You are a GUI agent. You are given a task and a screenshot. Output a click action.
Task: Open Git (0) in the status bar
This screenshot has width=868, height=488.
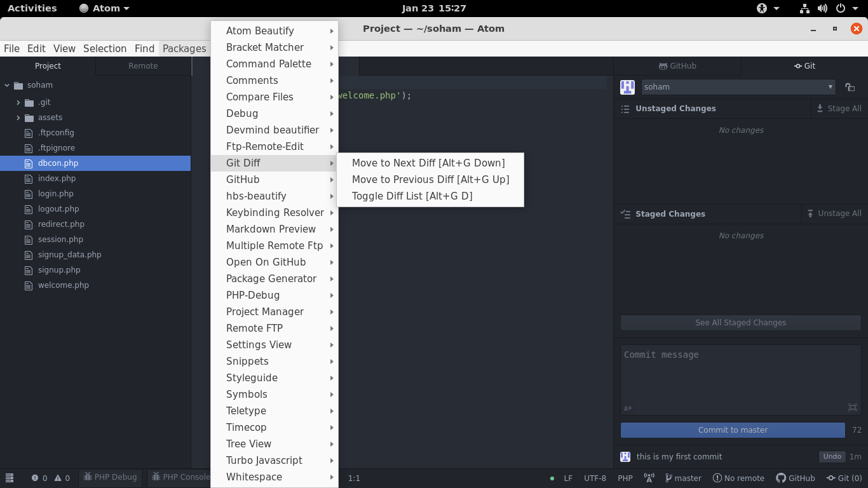844,478
